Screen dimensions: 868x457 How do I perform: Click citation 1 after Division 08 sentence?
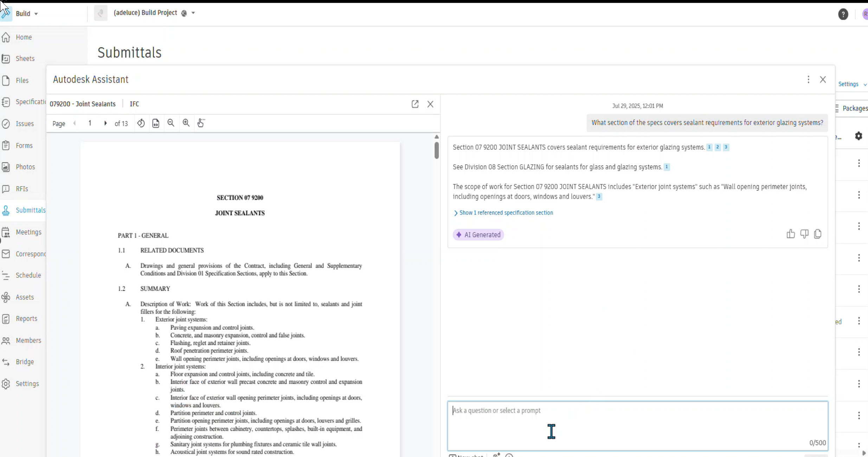click(x=667, y=167)
